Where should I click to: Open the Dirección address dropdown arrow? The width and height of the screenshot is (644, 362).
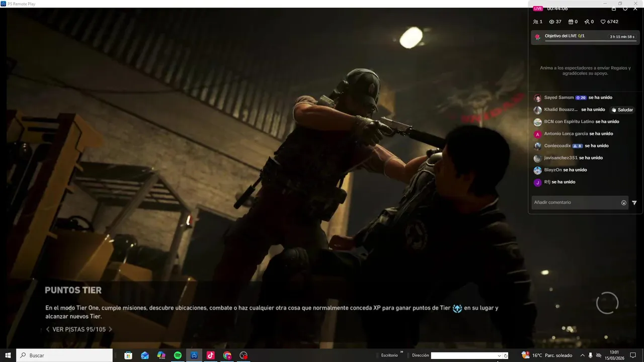(499, 355)
